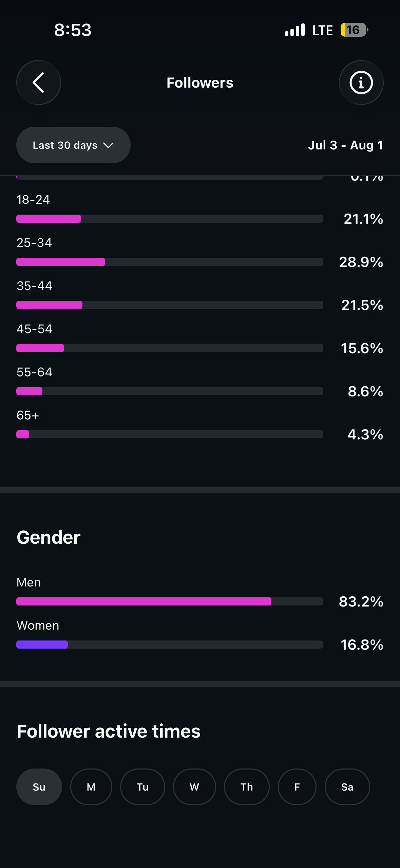400x868 pixels.
Task: Tap the 18-24 age range bar
Action: [x=170, y=219]
